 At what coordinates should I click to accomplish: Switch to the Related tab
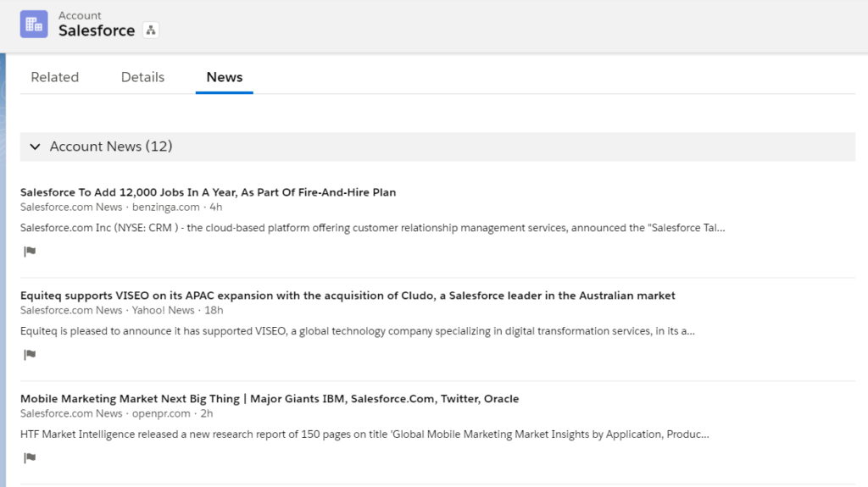tap(55, 77)
